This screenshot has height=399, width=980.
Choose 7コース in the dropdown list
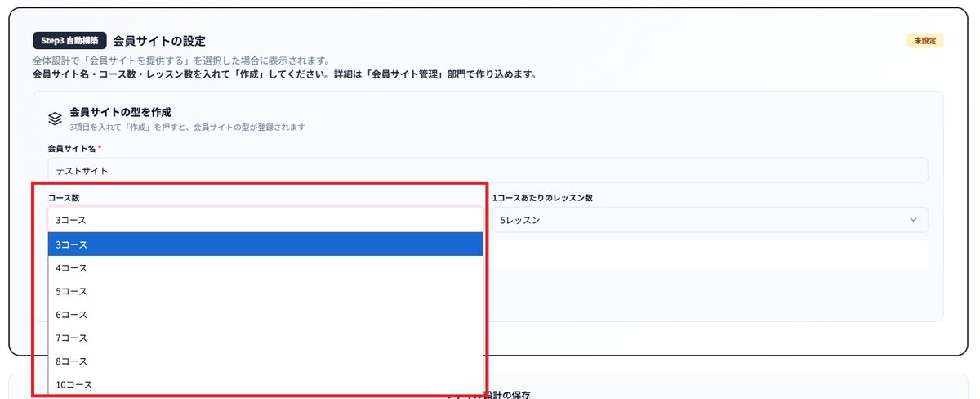(265, 338)
